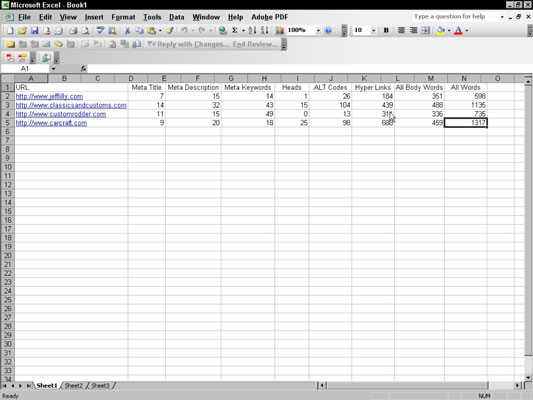
Task: Select the Meta Keywords header cell
Action: (x=248, y=87)
